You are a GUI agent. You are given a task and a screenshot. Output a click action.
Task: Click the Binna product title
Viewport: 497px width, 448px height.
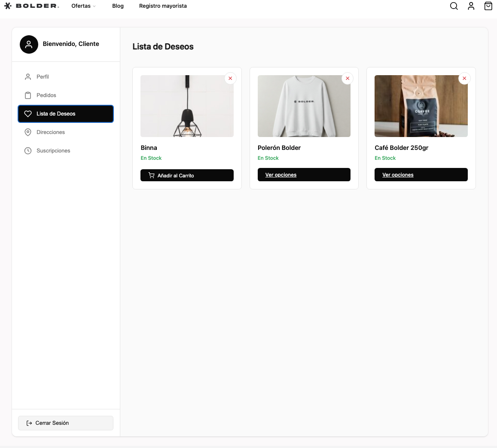(x=149, y=148)
